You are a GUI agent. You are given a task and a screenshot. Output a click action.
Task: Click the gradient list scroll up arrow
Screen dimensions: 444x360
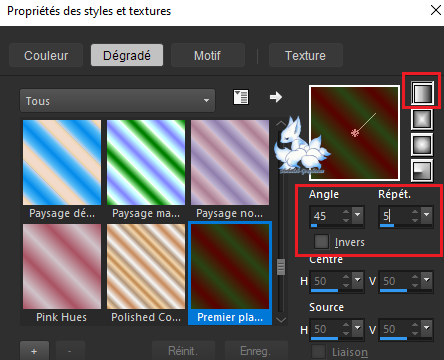coord(281,124)
